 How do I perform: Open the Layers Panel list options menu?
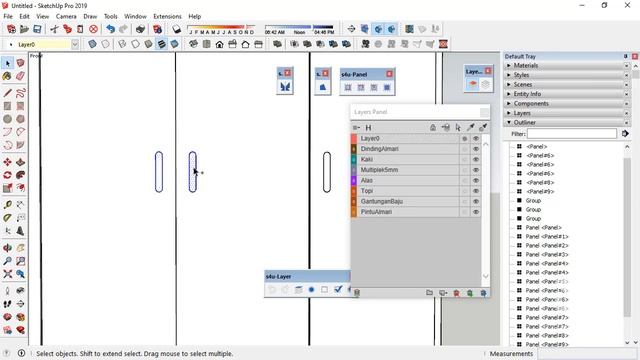point(356,128)
